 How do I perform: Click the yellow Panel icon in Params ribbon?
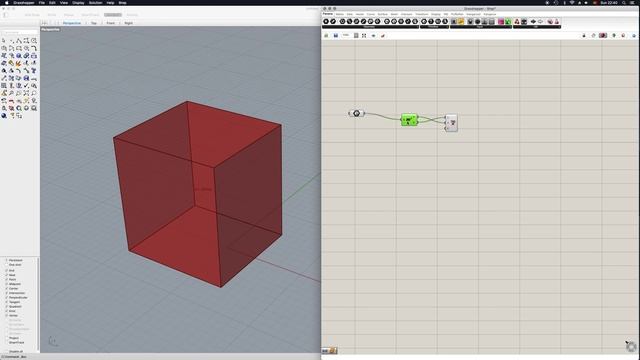coord(461,21)
